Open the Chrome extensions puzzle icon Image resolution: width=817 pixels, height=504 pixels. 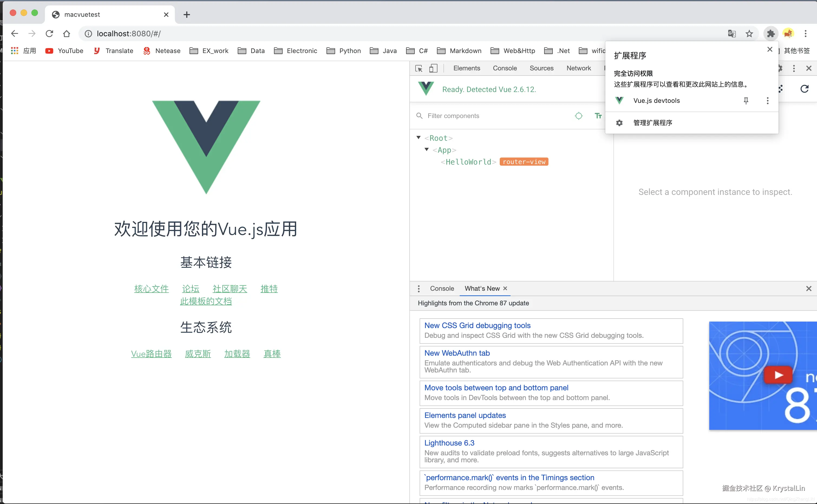(771, 33)
